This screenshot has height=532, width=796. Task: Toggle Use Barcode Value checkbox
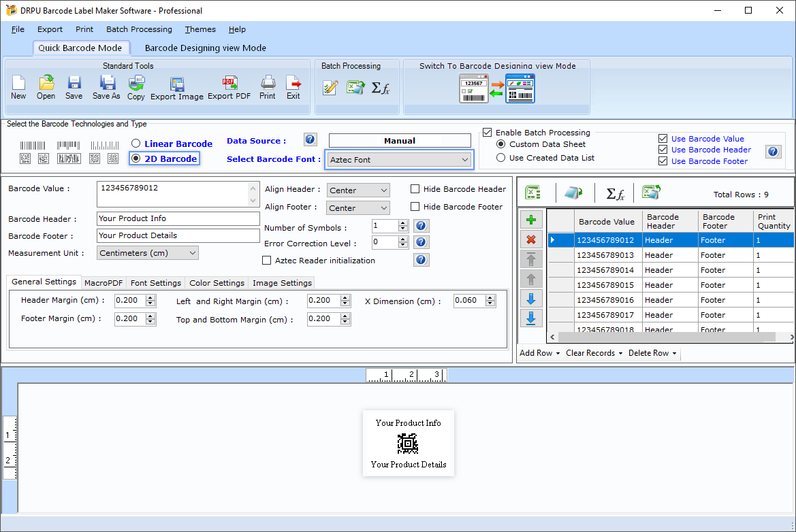663,139
